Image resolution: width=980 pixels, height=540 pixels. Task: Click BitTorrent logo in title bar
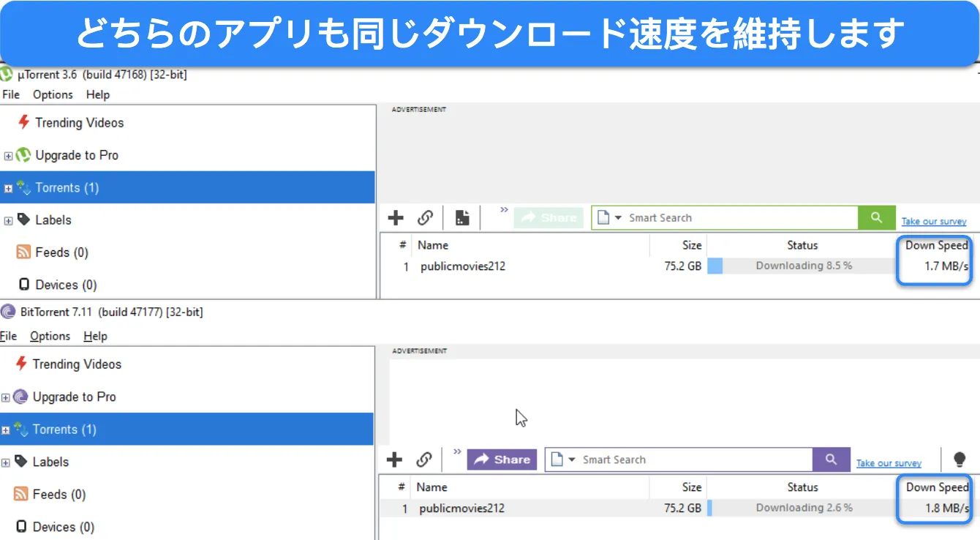[x=8, y=312]
